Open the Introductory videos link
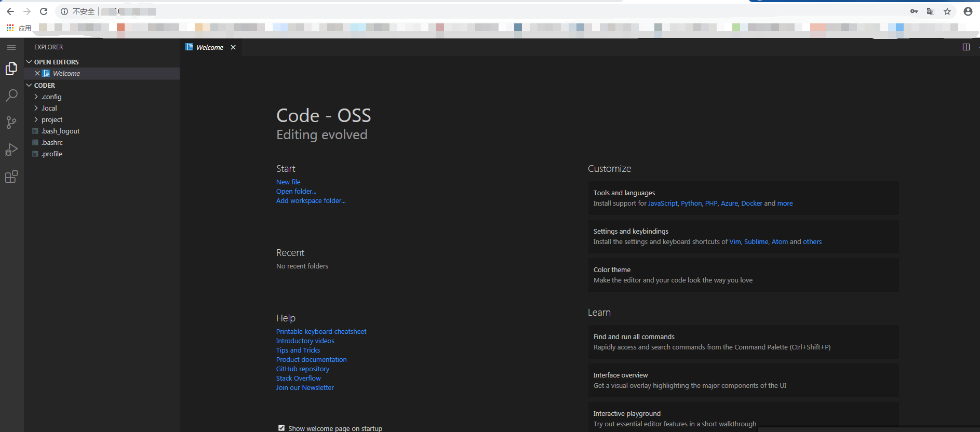 305,341
